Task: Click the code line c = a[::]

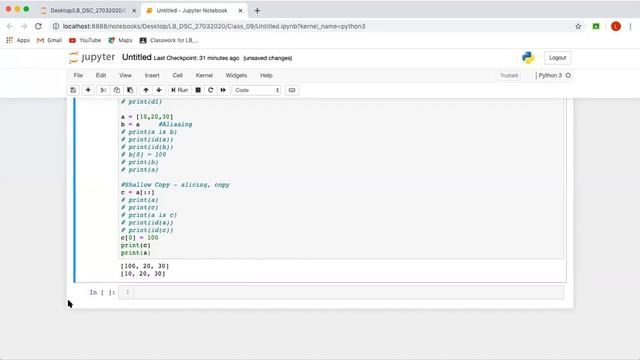Action: click(138, 192)
